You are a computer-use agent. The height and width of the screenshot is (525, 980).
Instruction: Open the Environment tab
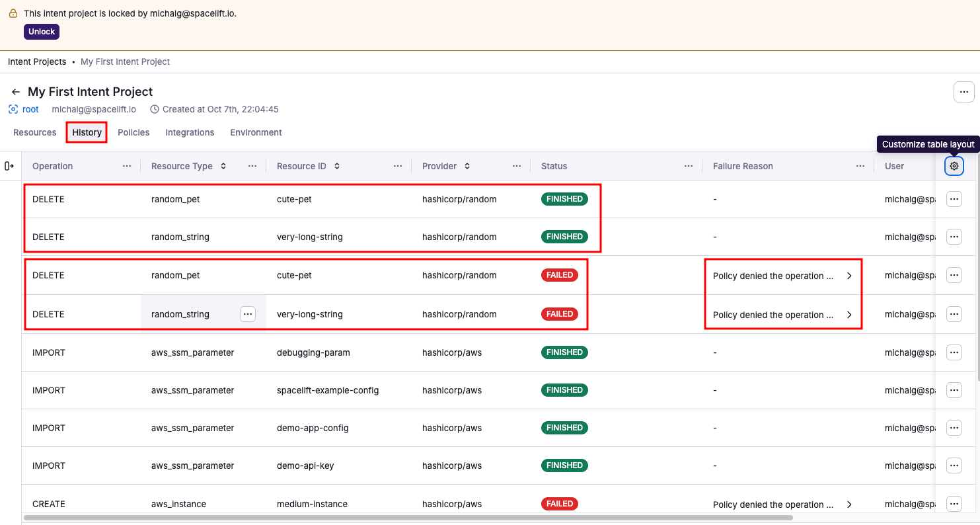click(256, 132)
